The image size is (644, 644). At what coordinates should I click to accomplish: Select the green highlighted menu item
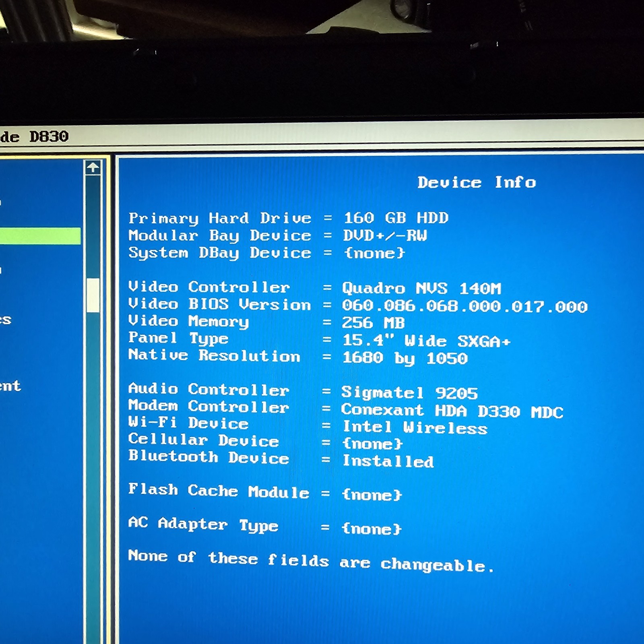coord(40,236)
